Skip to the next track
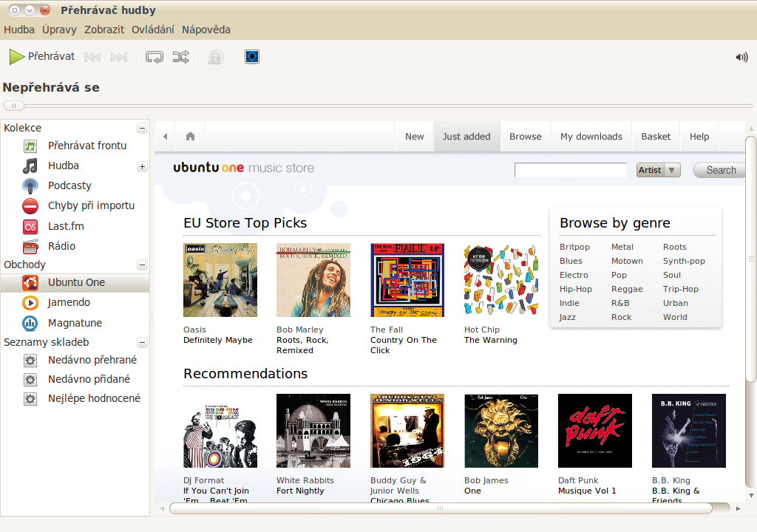 point(119,57)
